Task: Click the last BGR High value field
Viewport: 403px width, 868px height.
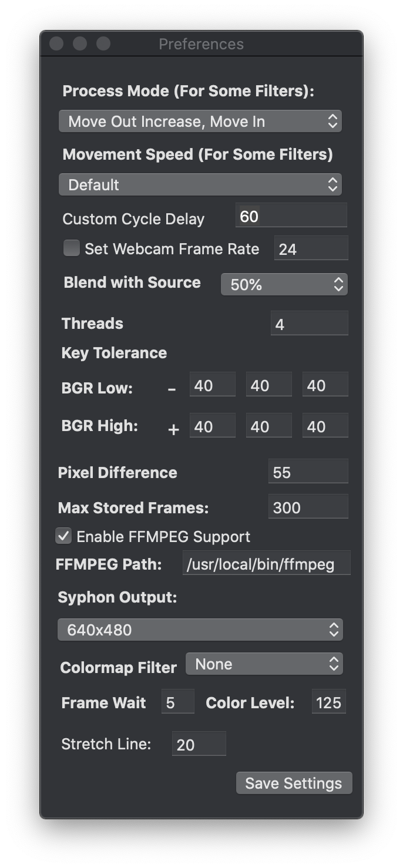Action: 325,426
